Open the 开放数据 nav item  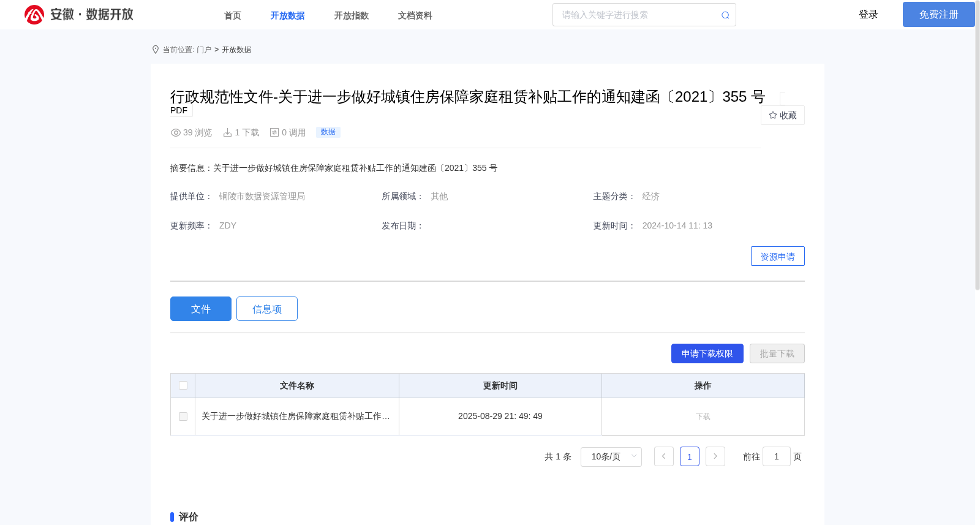pos(288,15)
